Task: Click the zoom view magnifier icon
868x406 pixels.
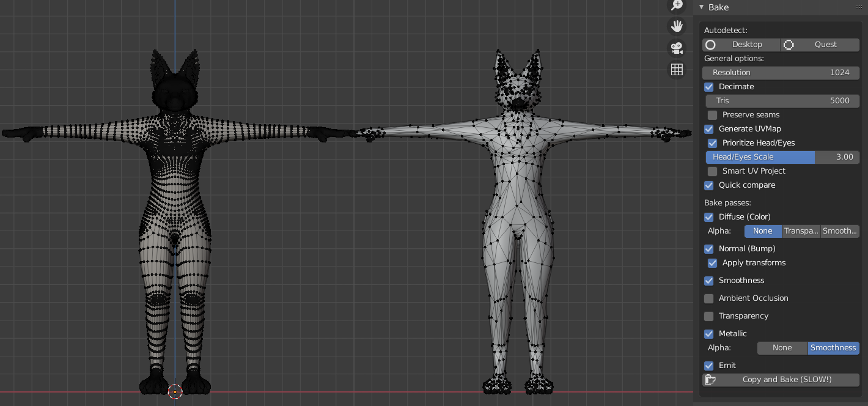Action: (677, 6)
